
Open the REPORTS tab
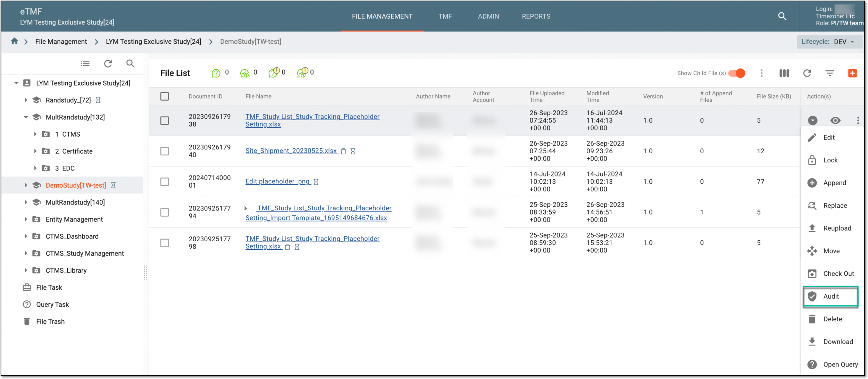tap(536, 16)
